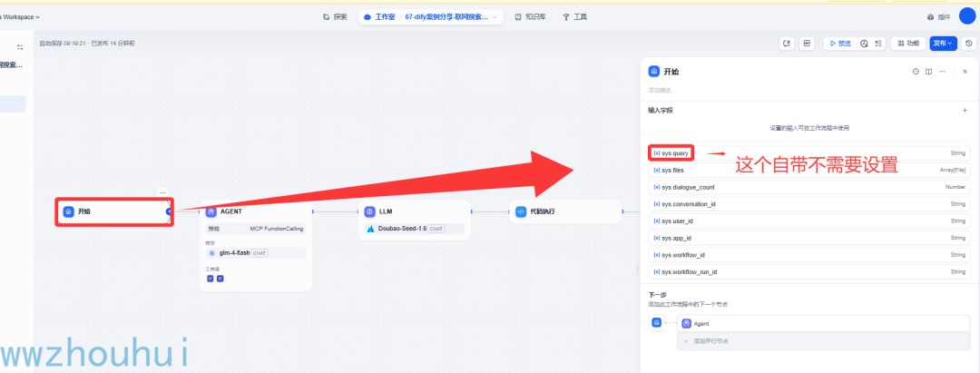The height and width of the screenshot is (373, 980).
Task: Click the 预览 preview run button
Action: (x=840, y=44)
